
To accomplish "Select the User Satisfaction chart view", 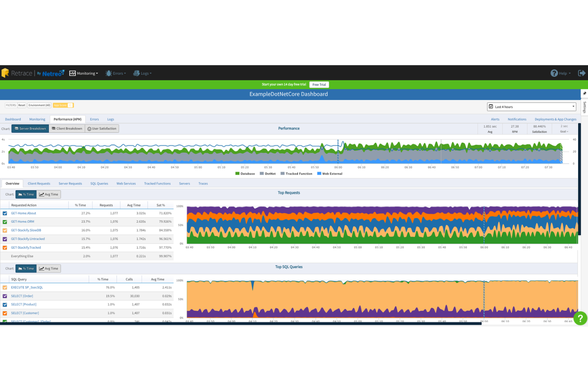I will point(102,128).
